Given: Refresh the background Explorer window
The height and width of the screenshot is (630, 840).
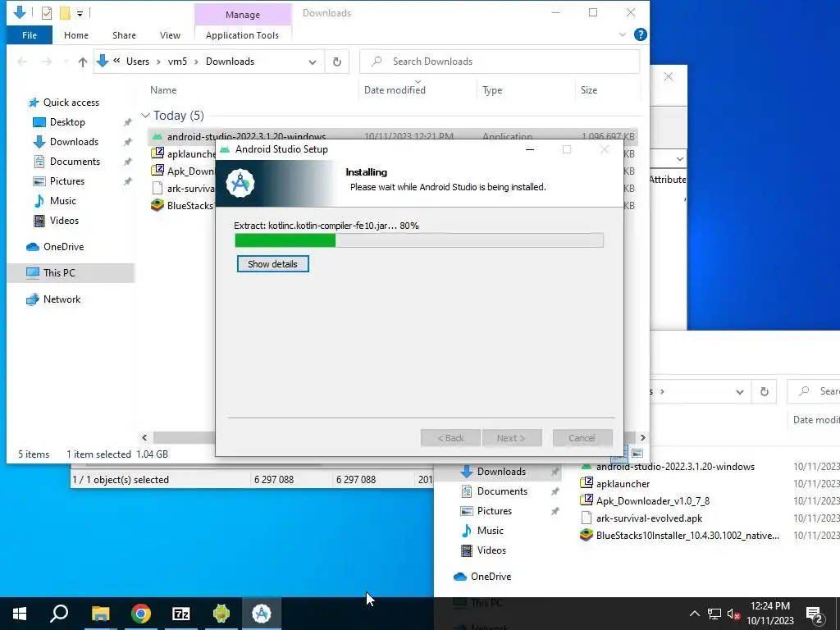Looking at the screenshot, I should (765, 391).
